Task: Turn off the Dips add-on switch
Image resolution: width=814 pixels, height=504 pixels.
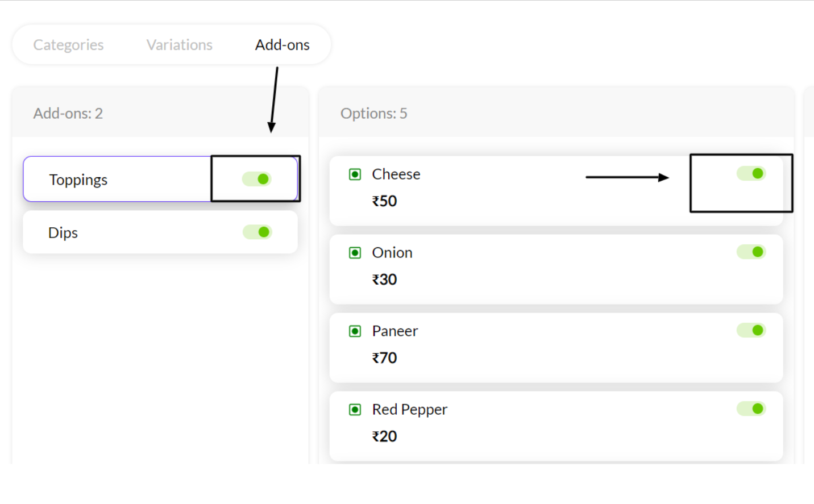Action: tap(258, 232)
